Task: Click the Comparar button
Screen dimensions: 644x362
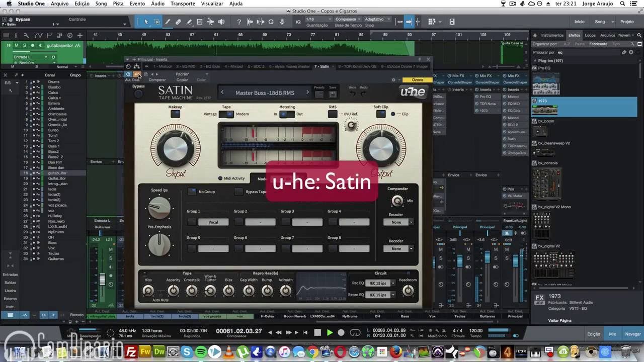Action: 157,80
